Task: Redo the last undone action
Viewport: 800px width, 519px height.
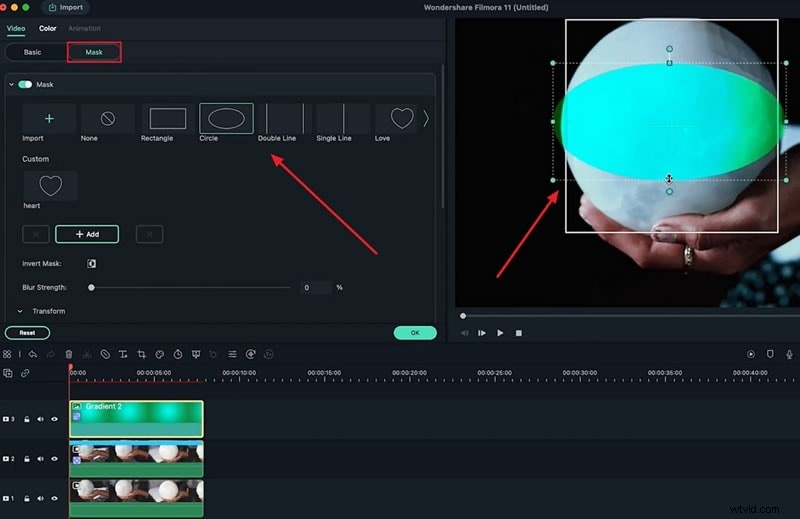Action: pyautogui.click(x=51, y=354)
